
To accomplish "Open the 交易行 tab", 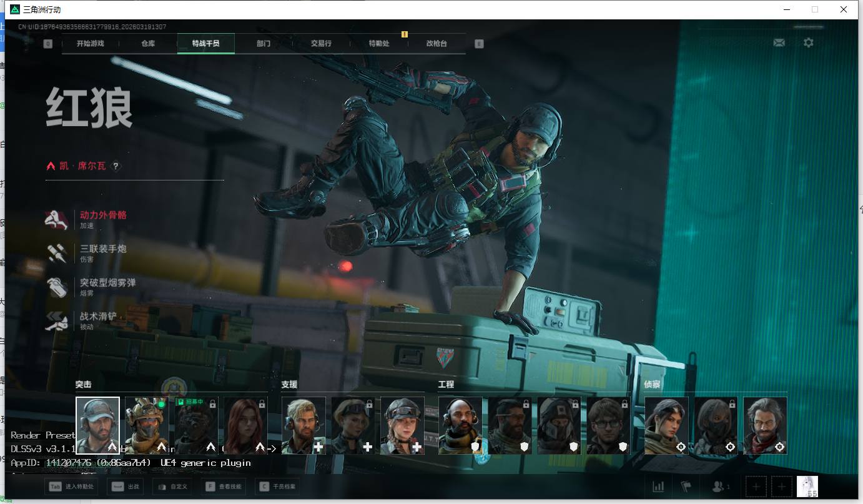I will pos(321,44).
